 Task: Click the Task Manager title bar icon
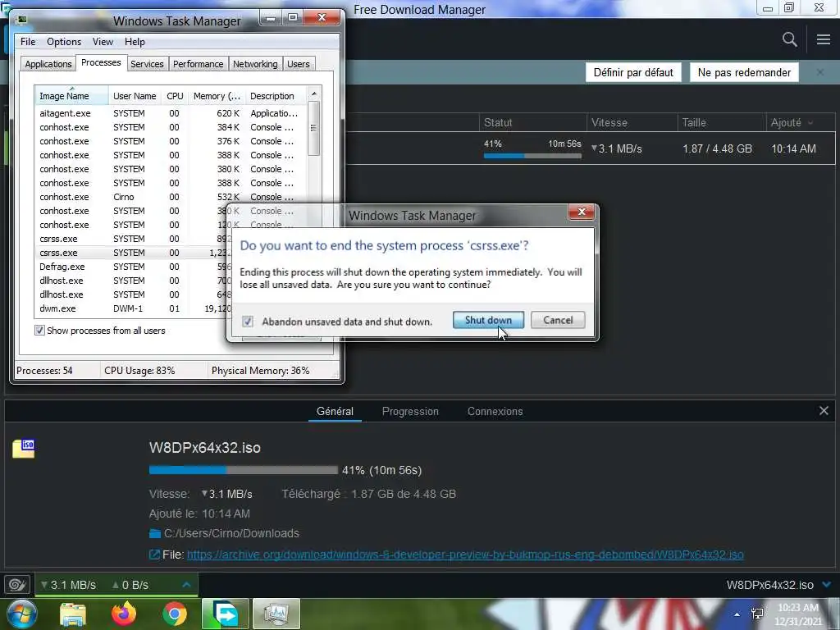click(22, 21)
